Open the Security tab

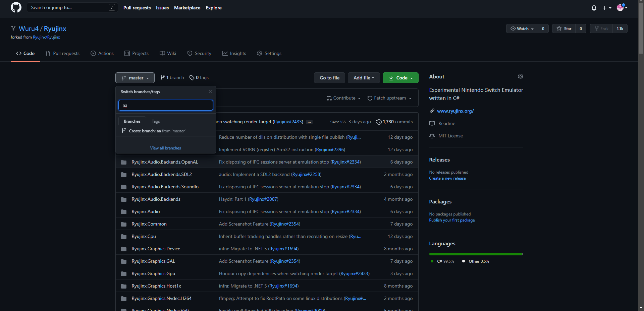pyautogui.click(x=199, y=53)
